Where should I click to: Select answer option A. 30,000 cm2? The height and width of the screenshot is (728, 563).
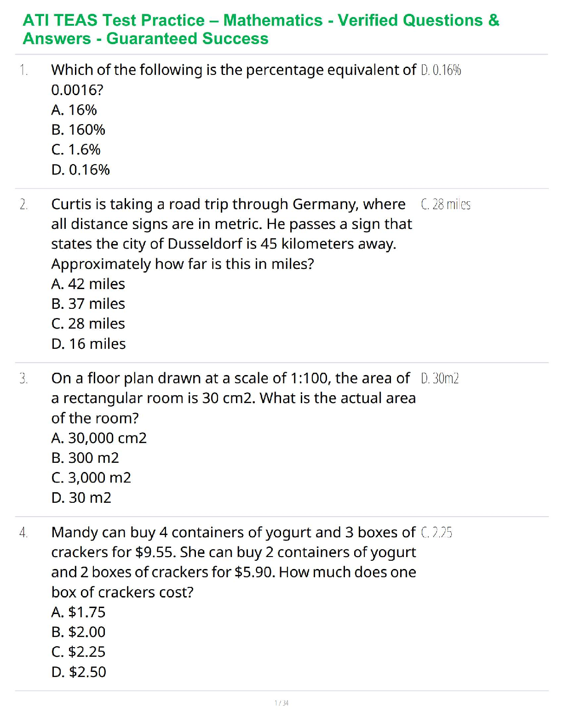tap(99, 438)
